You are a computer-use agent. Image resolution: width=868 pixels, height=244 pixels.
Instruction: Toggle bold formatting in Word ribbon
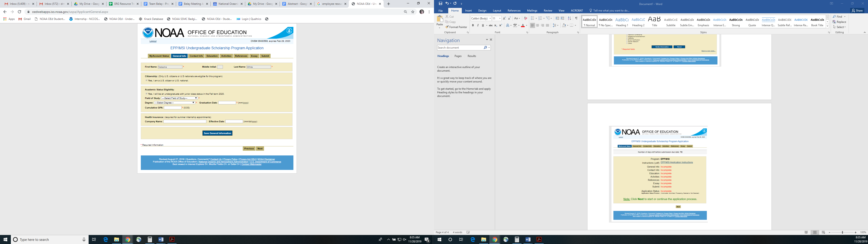pos(473,25)
